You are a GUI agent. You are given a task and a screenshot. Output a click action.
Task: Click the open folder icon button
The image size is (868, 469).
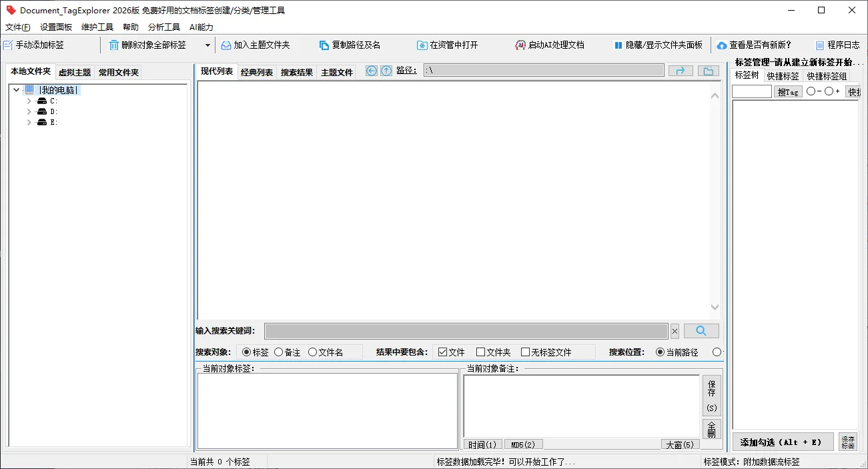[x=709, y=71]
